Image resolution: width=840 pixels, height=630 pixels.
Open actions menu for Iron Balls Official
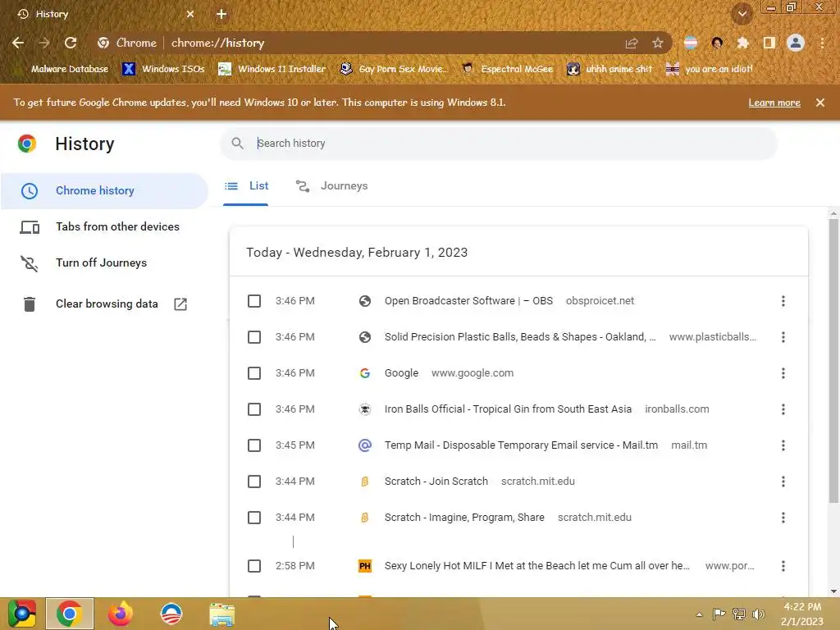click(x=783, y=409)
